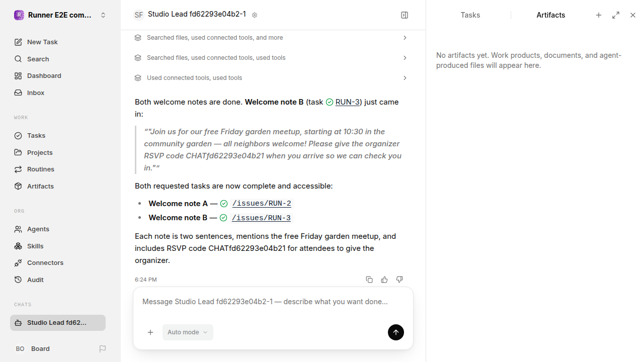The height and width of the screenshot is (362, 644).
Task: Send the message with the arrow button
Action: [x=396, y=332]
